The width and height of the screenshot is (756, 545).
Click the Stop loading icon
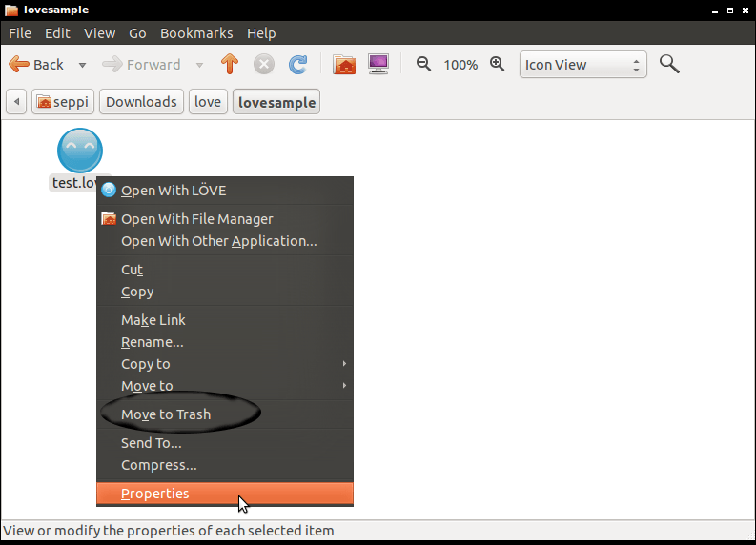click(264, 65)
